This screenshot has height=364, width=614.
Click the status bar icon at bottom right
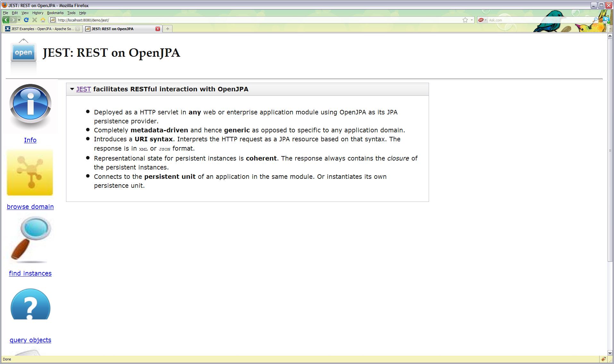point(603,359)
